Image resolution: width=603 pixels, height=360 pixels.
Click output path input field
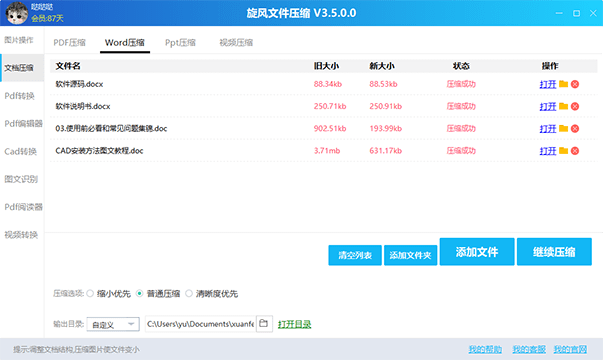point(200,324)
